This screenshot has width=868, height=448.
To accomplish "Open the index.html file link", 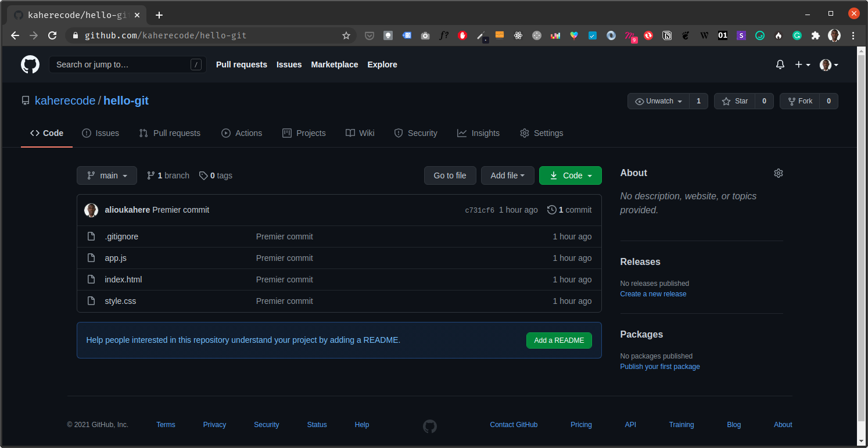I will point(123,279).
